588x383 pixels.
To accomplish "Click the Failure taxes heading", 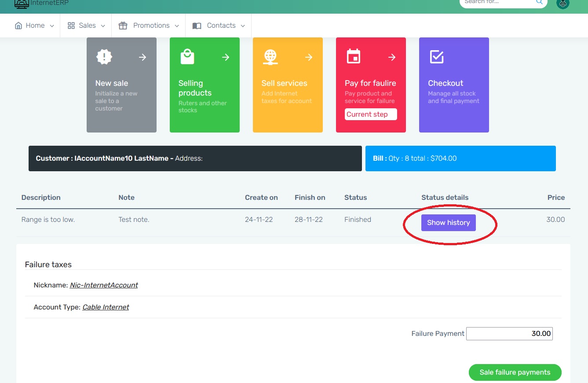I will click(x=48, y=265).
